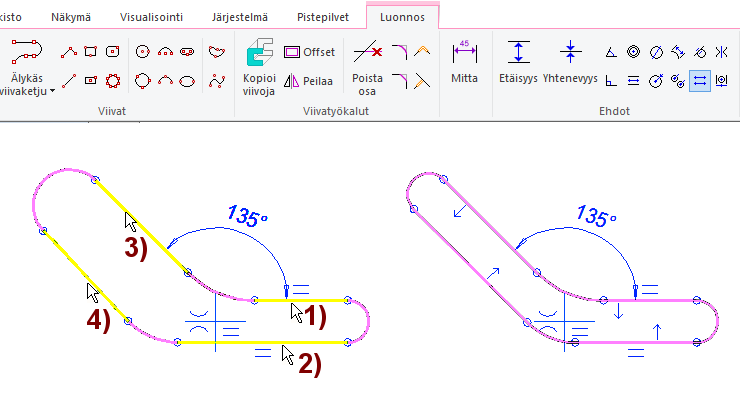Select the equal radius two-circles constraint icon

coord(678,81)
